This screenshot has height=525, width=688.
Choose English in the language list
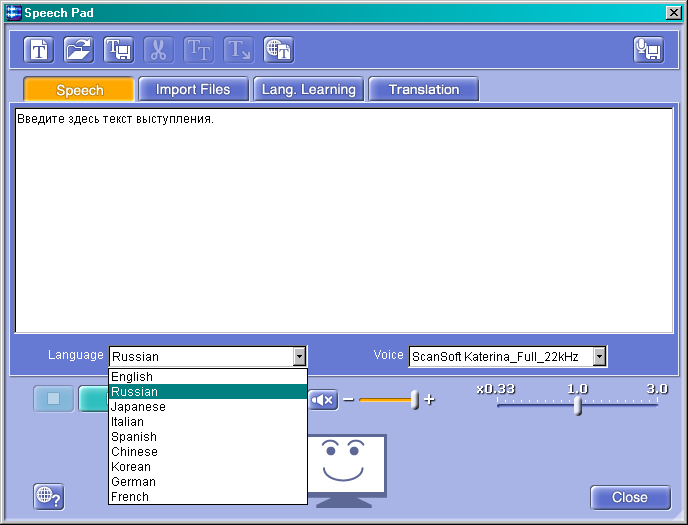(132, 377)
